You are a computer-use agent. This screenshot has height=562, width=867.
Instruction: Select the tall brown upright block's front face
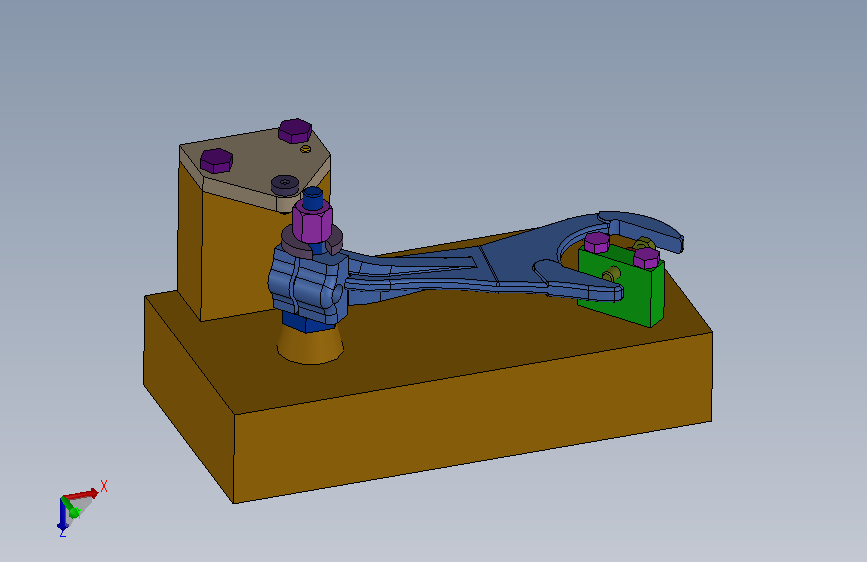coord(238,260)
